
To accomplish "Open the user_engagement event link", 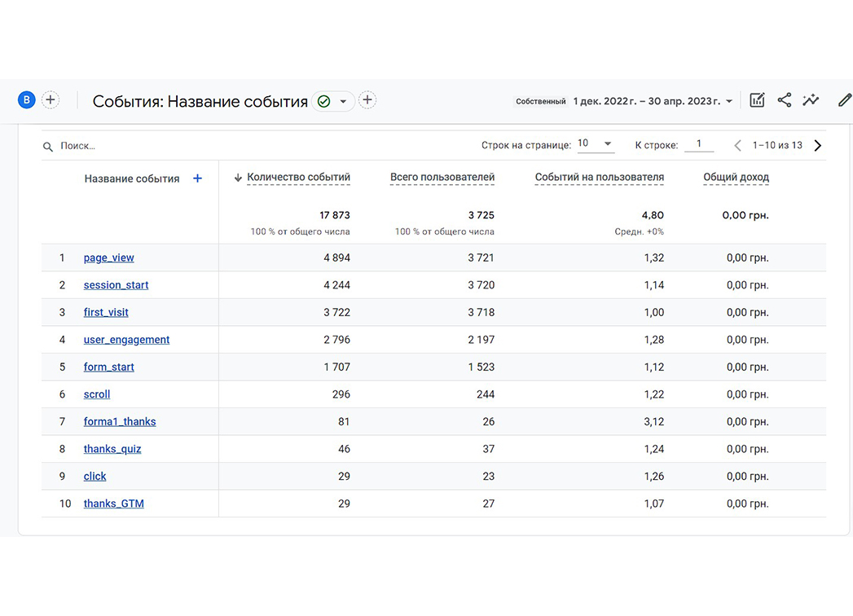I will pos(127,340).
